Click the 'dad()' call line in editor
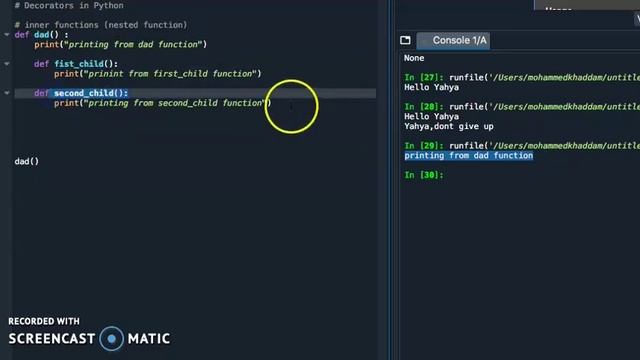640x360 pixels. point(27,161)
